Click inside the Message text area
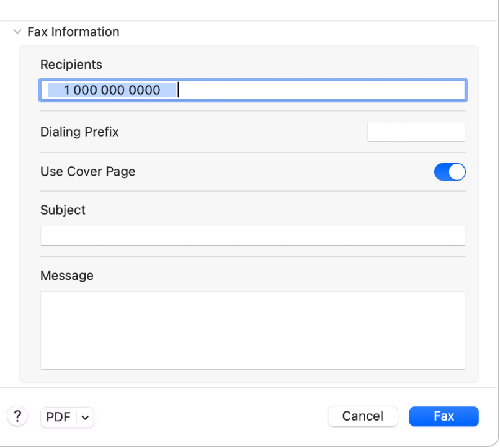Screen dimensions: 500x448 pyautogui.click(x=252, y=330)
